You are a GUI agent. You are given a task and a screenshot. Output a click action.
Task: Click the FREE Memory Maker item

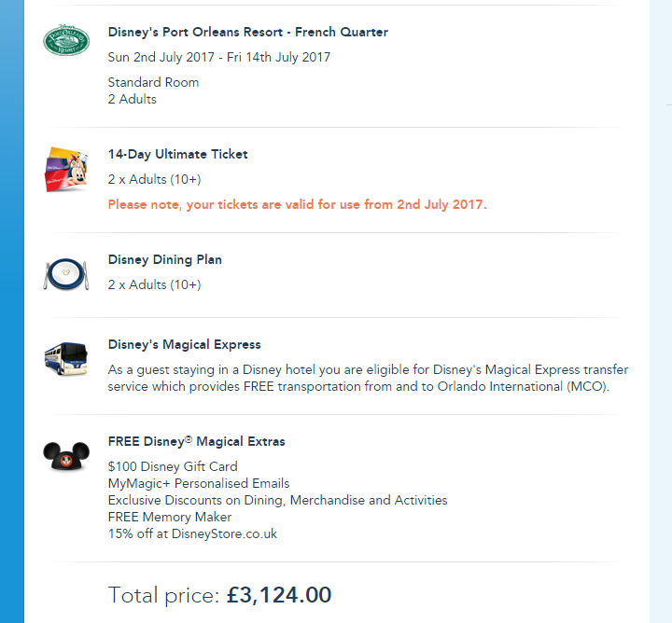point(170,517)
